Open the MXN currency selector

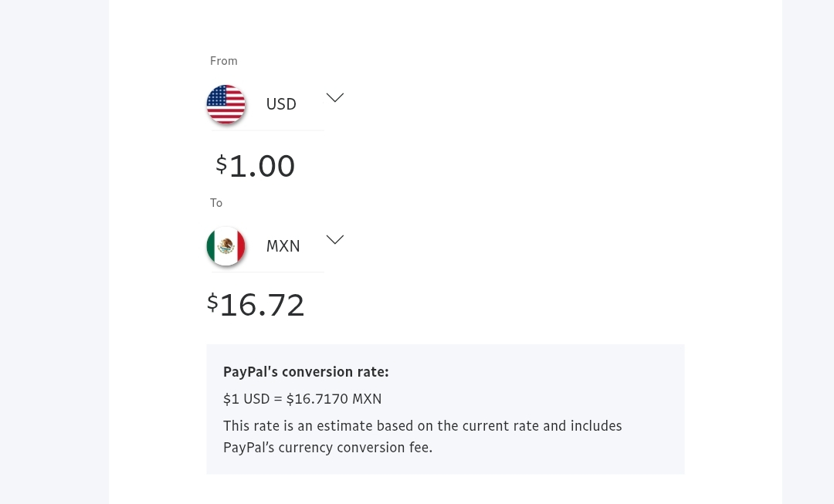click(283, 246)
